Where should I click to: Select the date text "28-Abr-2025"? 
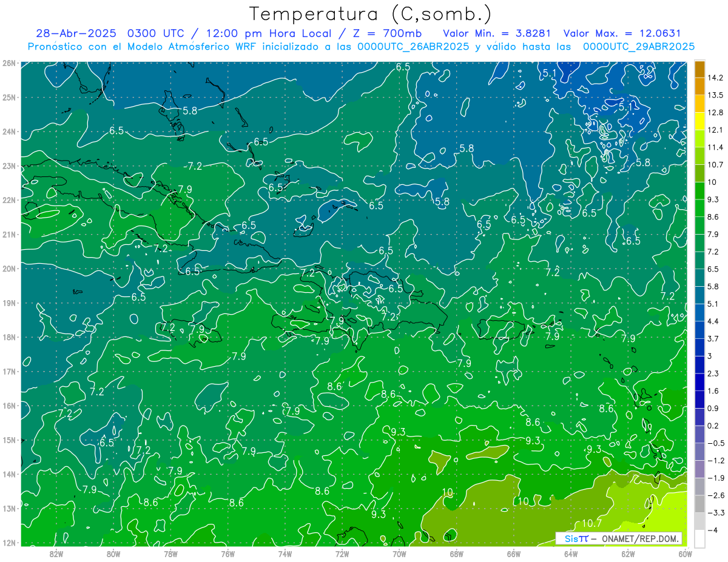click(76, 33)
